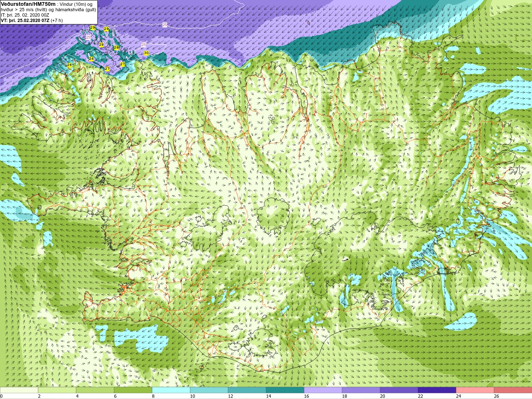This screenshot has height=399, width=532.
Task: Click the white 25 contour label beside the 30 marker
Action: (143, 44)
